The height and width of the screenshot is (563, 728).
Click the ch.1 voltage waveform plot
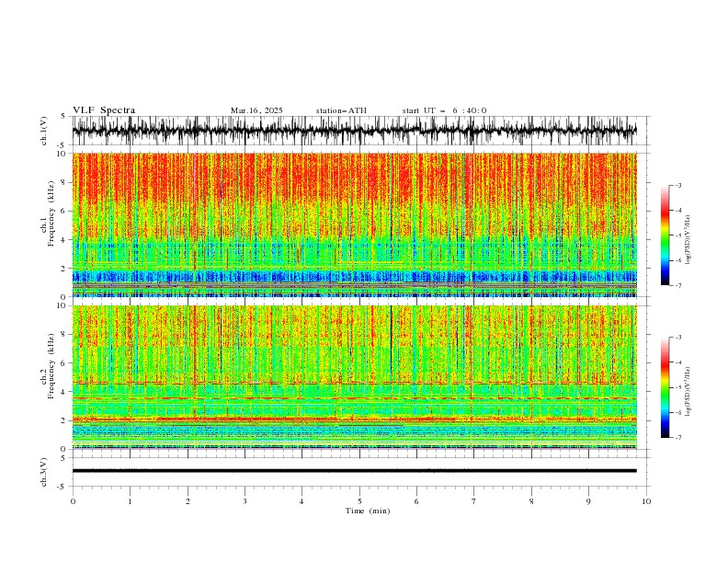click(x=354, y=131)
